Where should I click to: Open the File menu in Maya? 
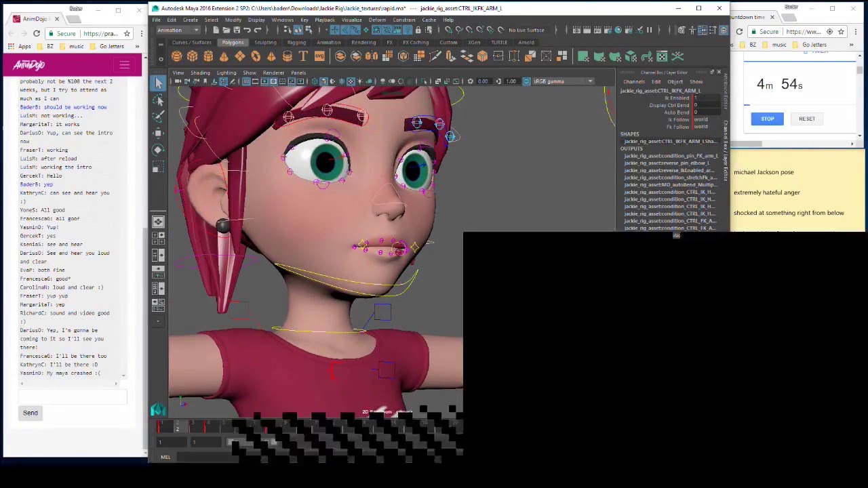[x=157, y=20]
